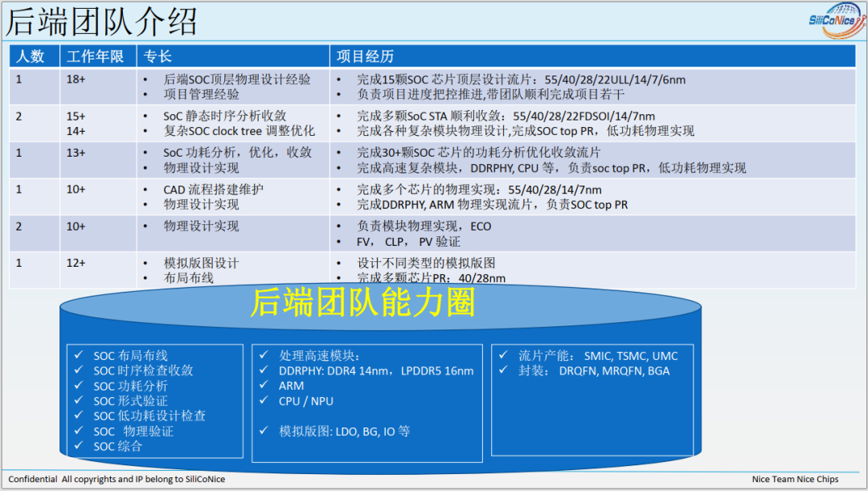Screen dimensions: 868x491
Task: Click the Nice Team Nice Chips footer text
Action: pos(796,480)
